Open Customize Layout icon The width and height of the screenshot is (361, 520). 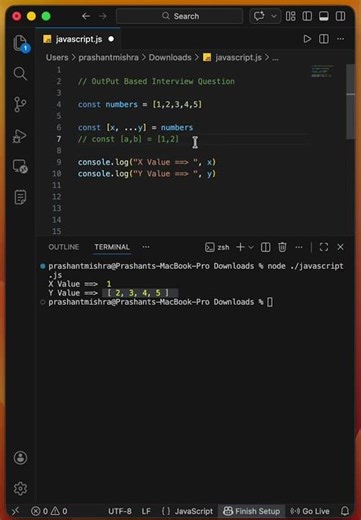tap(291, 16)
